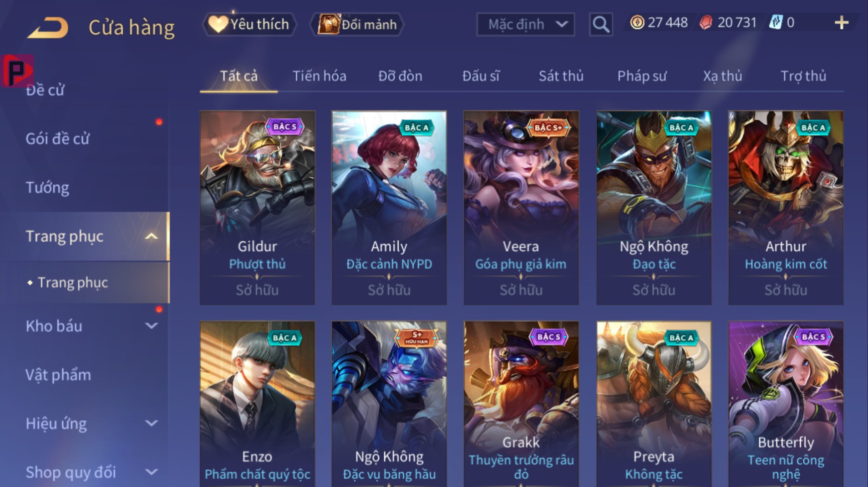Screen dimensions: 868x487
Task: Switch to the Sát thủ tab
Action: 561,76
